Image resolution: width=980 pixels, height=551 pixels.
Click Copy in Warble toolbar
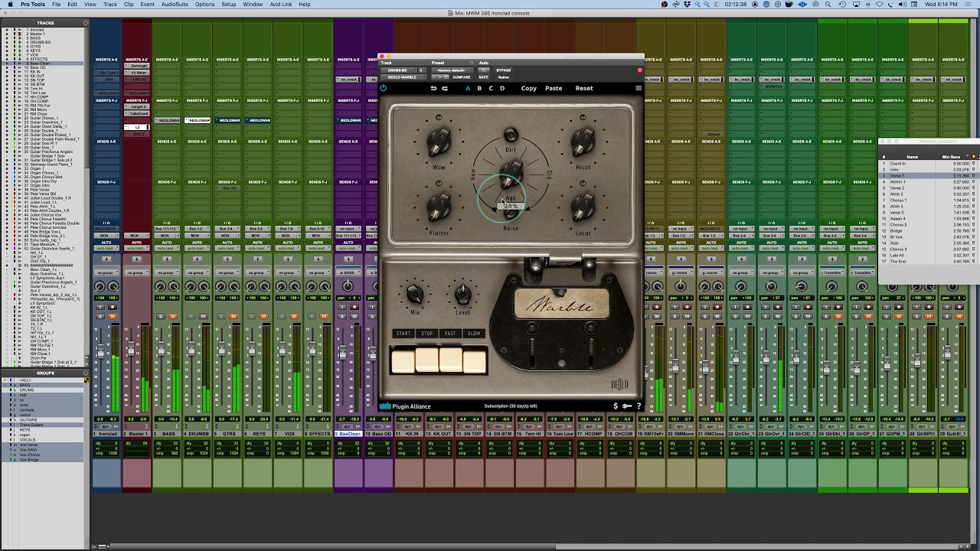click(529, 88)
